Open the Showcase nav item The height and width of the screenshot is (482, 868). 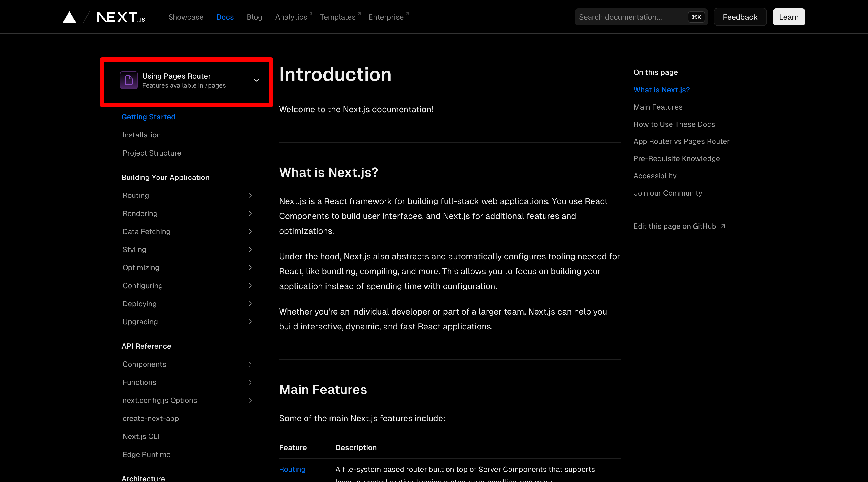(186, 17)
